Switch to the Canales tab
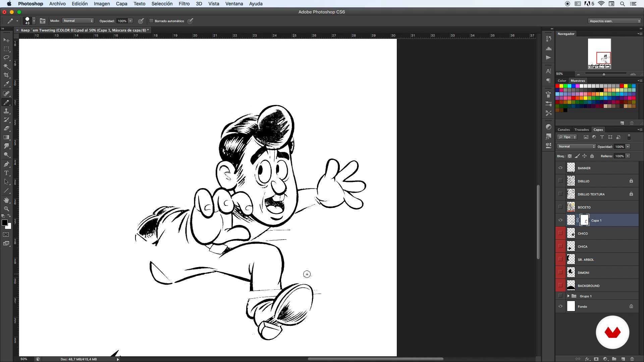The width and height of the screenshot is (644, 362). 563,129
